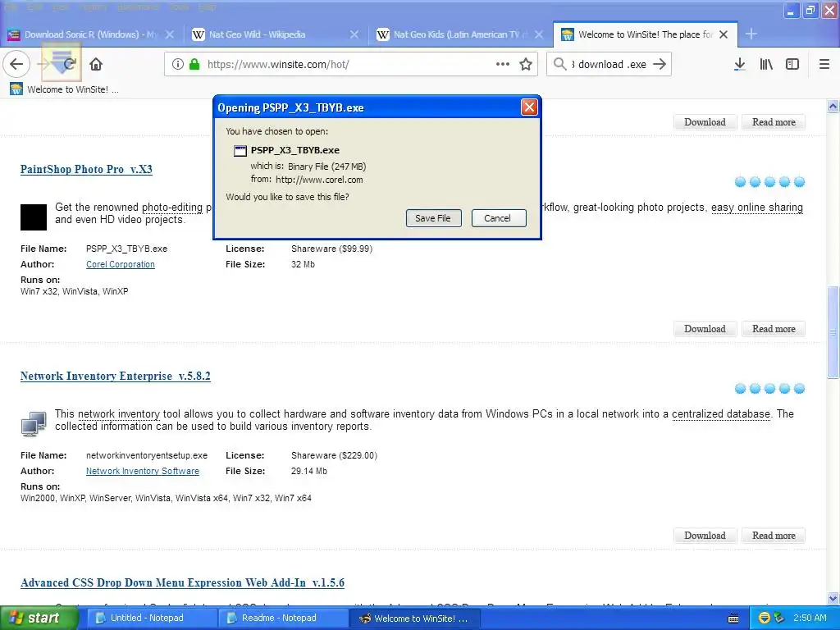Cancel the file download dialog
840x630 pixels.
pos(498,218)
